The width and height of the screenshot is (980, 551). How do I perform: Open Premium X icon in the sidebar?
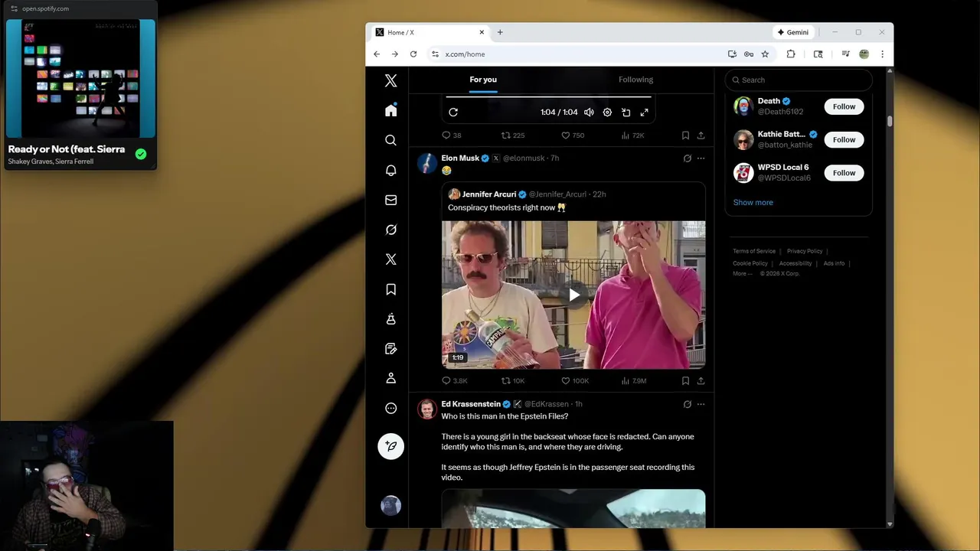point(390,259)
